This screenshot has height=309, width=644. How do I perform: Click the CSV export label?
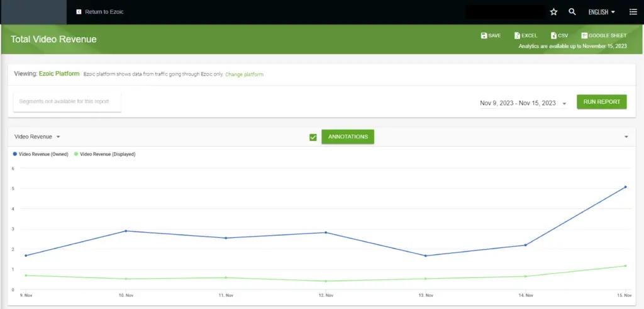click(x=563, y=36)
